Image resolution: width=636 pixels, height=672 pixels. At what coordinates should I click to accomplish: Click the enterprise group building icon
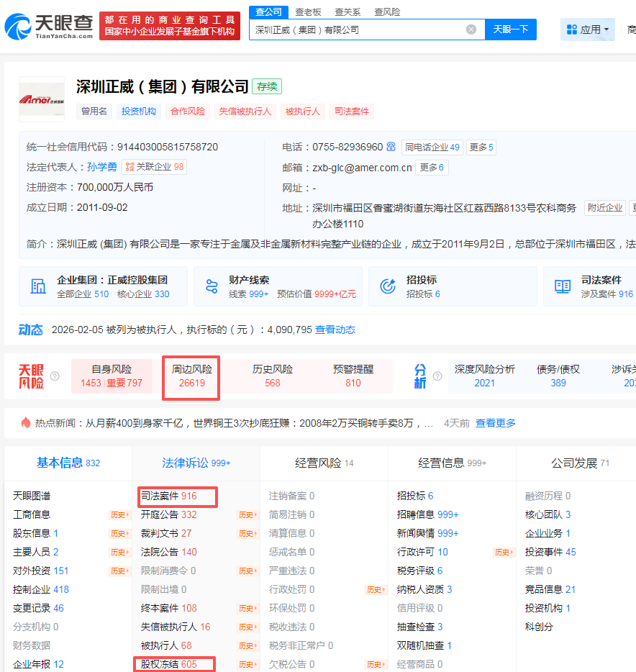[x=38, y=286]
